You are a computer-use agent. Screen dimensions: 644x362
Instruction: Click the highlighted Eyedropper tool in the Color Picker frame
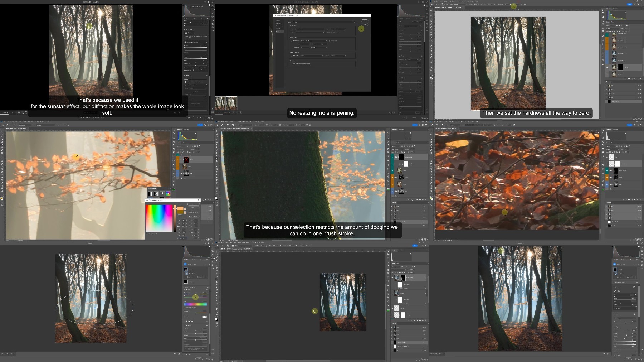2,145
